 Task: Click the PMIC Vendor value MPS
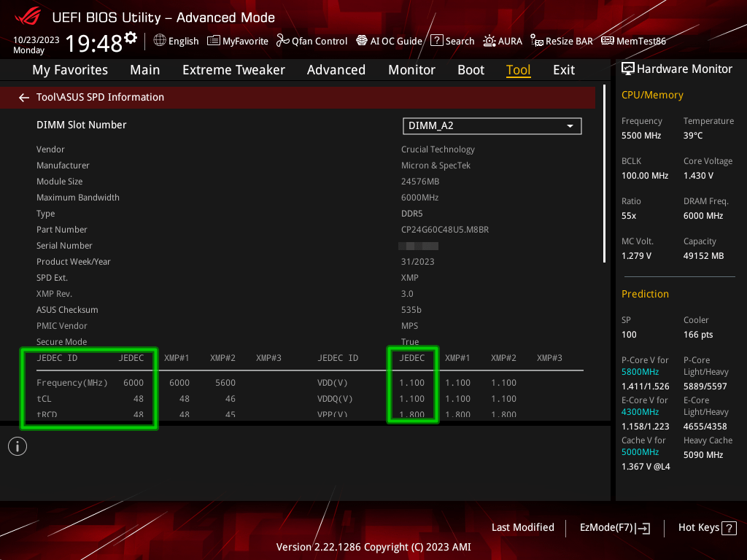[x=410, y=326]
